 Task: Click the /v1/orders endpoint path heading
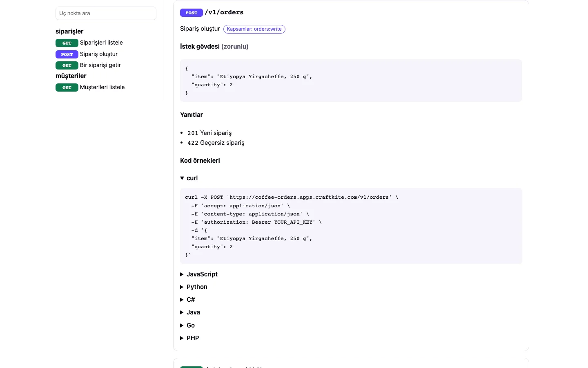[224, 12]
